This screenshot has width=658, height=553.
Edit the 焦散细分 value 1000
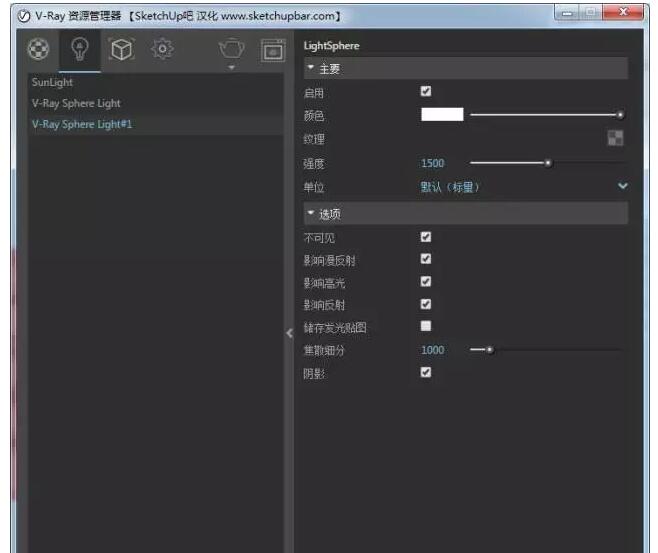pos(432,350)
